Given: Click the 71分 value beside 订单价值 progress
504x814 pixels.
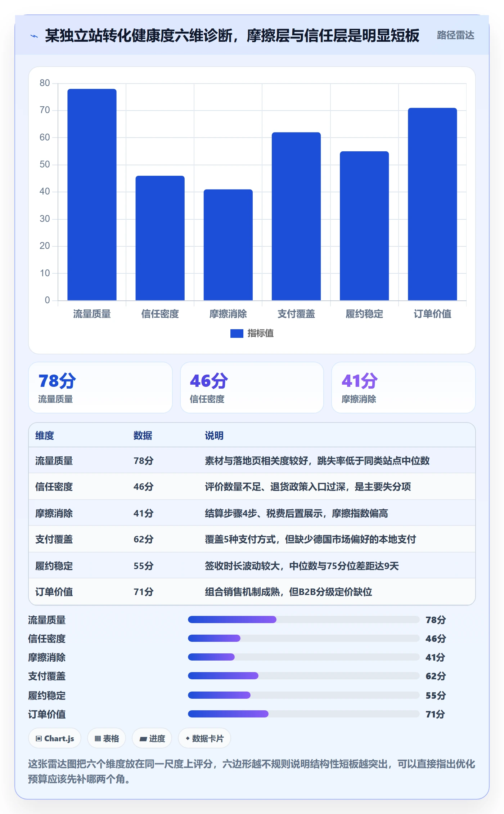Looking at the screenshot, I should 435,714.
